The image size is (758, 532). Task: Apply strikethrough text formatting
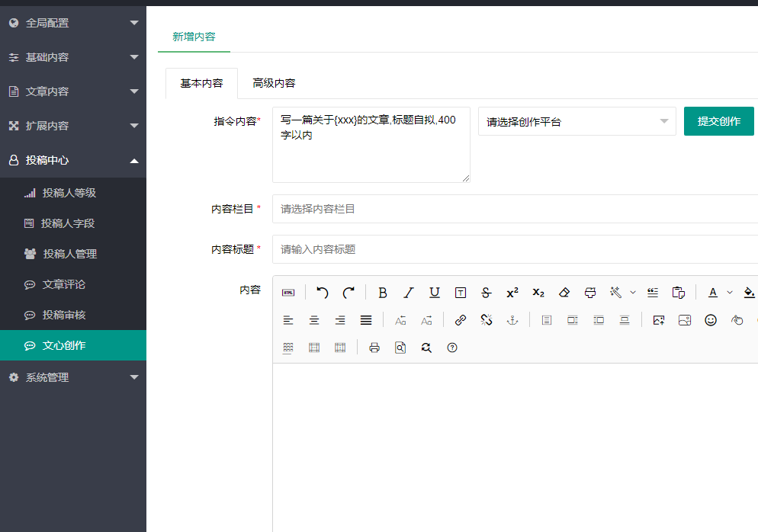click(486, 293)
